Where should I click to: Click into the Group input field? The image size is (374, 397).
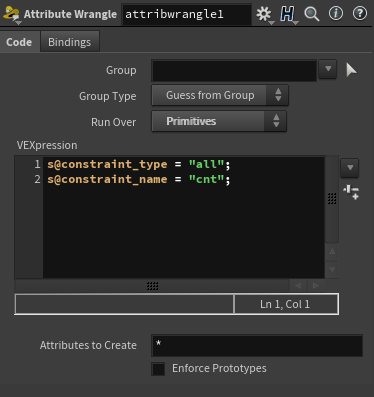234,70
